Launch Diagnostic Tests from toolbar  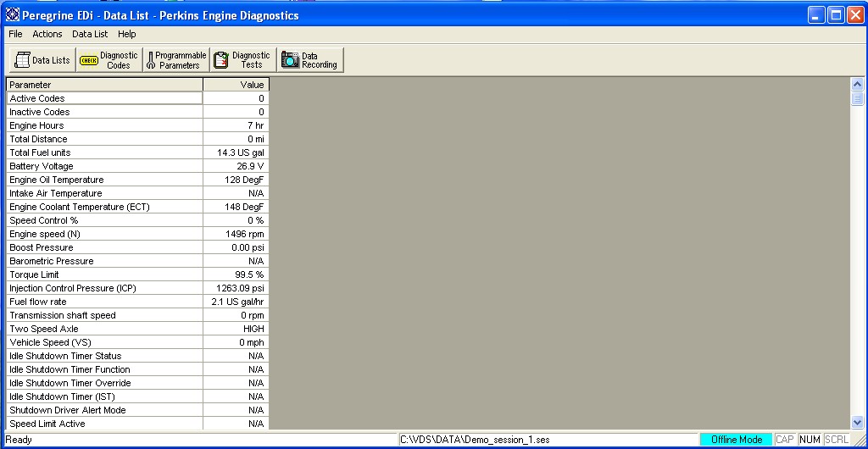(x=243, y=59)
